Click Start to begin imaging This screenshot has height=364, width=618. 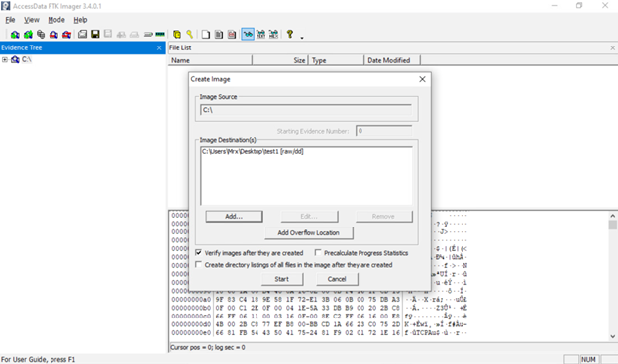pyautogui.click(x=282, y=279)
